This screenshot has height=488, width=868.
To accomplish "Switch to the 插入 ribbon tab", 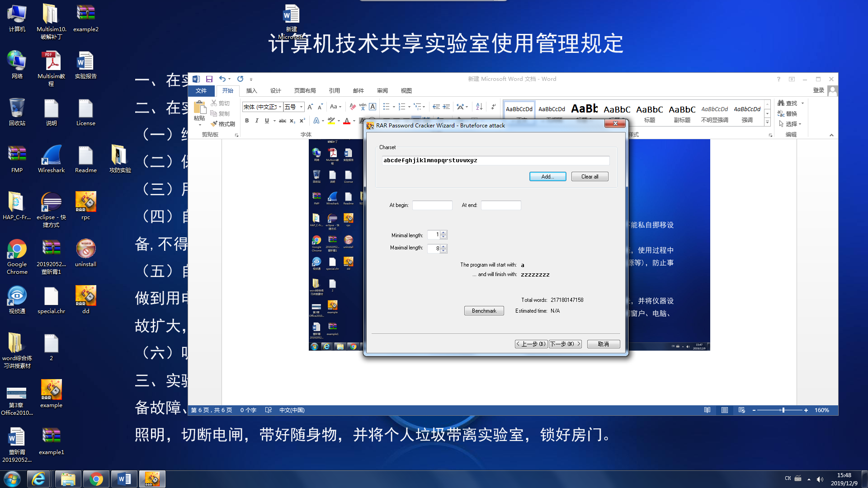I will click(x=251, y=91).
